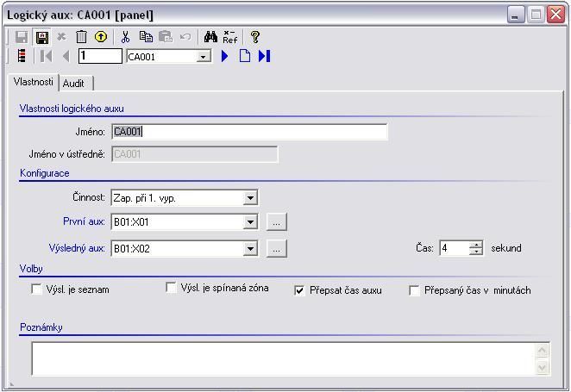Go to next record with blue arrow
The height and width of the screenshot is (392, 571).
[225, 56]
